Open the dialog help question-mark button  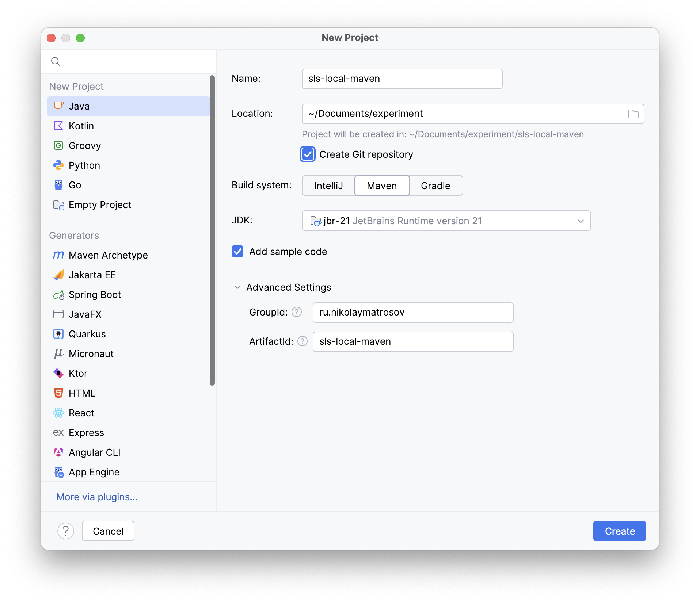(x=66, y=531)
